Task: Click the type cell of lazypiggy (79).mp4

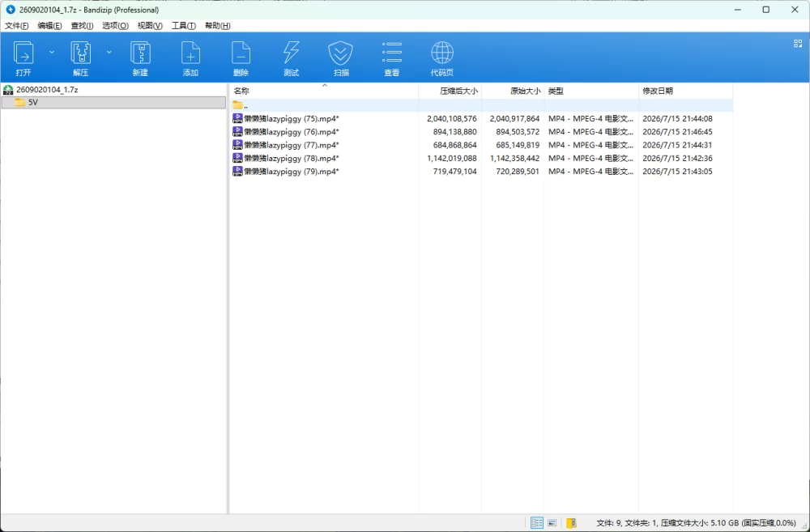Action: point(590,172)
